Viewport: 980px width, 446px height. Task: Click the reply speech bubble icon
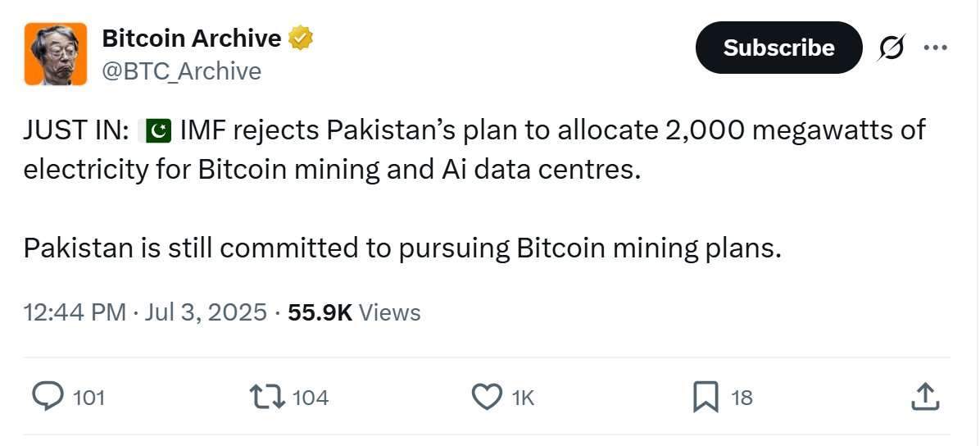(x=48, y=398)
